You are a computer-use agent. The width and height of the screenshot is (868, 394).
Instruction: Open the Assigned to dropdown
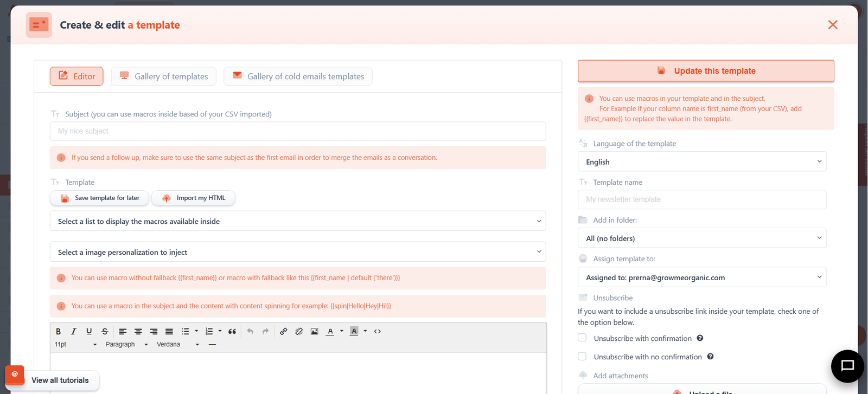(x=702, y=277)
